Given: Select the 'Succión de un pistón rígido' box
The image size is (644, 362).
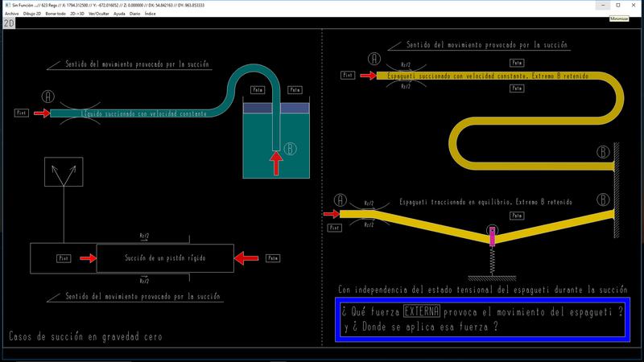Looking at the screenshot, I should click(x=165, y=258).
